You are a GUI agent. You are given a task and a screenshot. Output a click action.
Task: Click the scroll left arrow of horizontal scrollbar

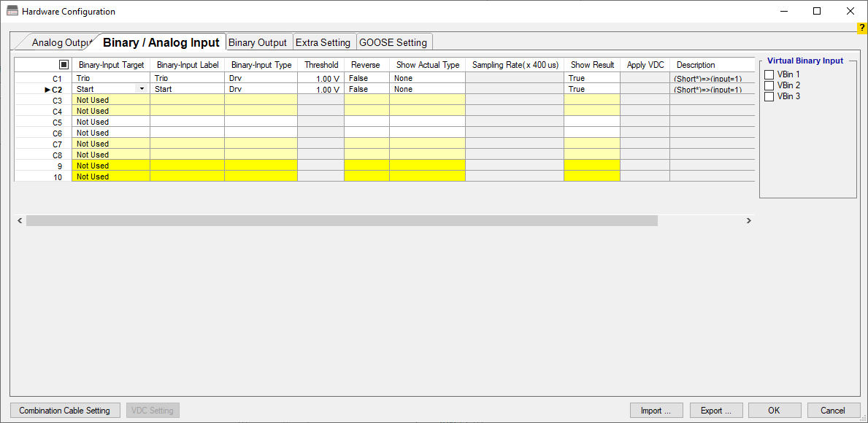[20, 220]
